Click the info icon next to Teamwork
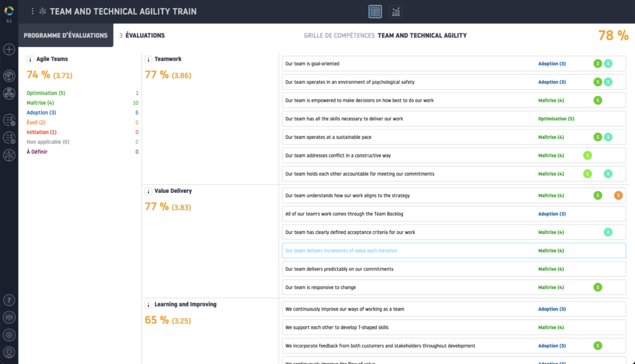The width and height of the screenshot is (635, 364). point(148,60)
